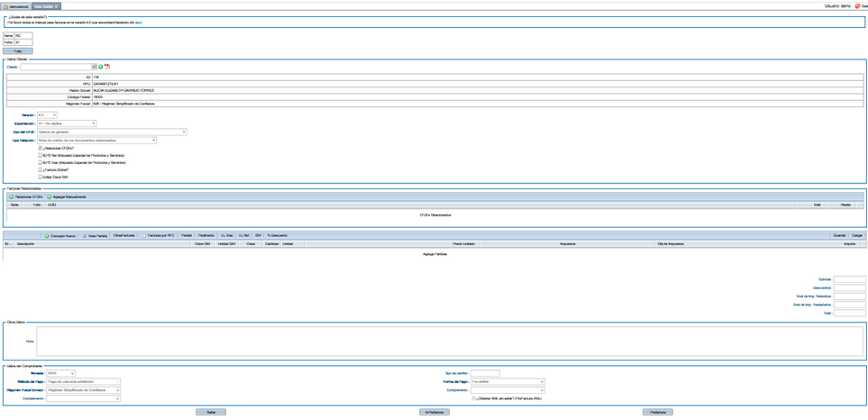Click the Sellar button
This screenshot has width=868, height=420.
pos(210,412)
